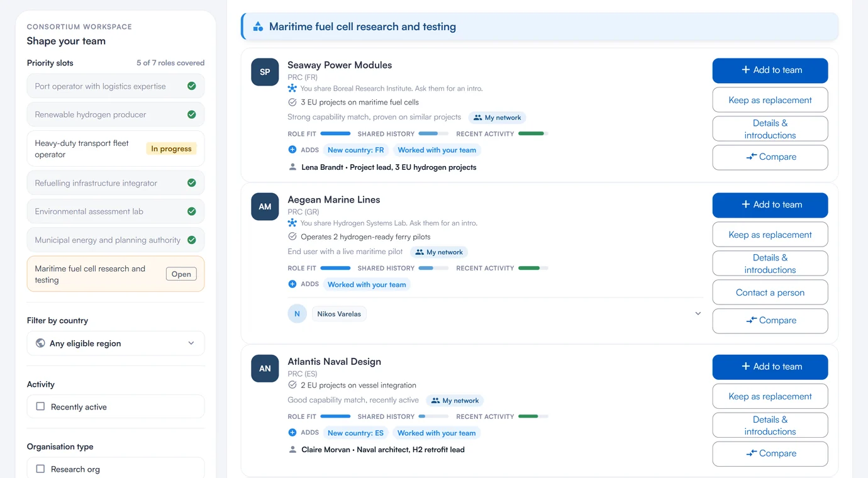This screenshot has height=478, width=868.
Task: Click the New country: FR tag
Action: (355, 150)
